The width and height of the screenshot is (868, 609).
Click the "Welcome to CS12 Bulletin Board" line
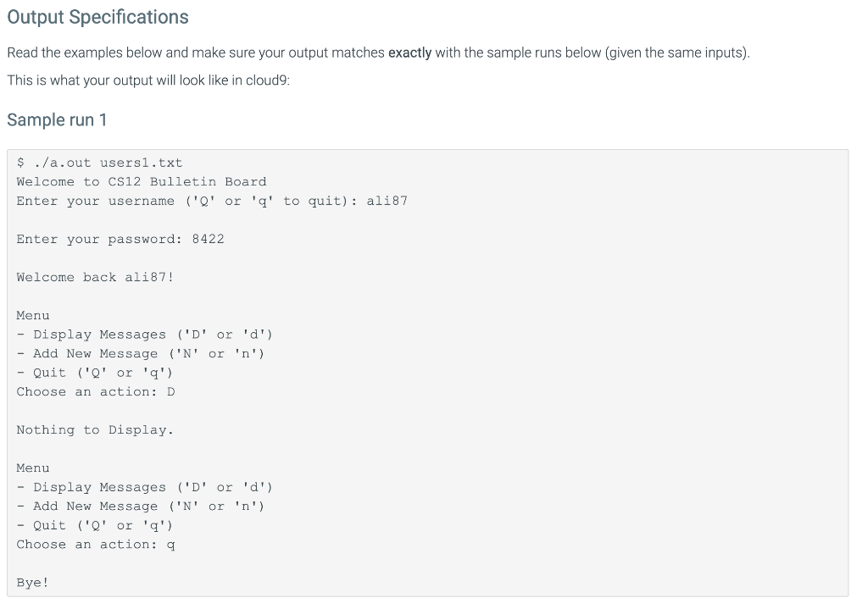coord(142,181)
